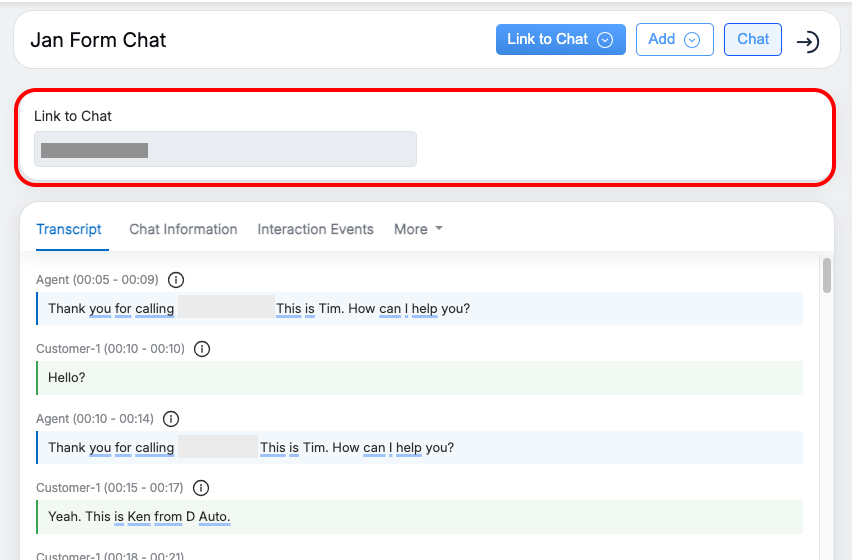Click info icon beside Agent (00:10 - 00:14)
Screen dimensions: 852x560
click(x=171, y=419)
